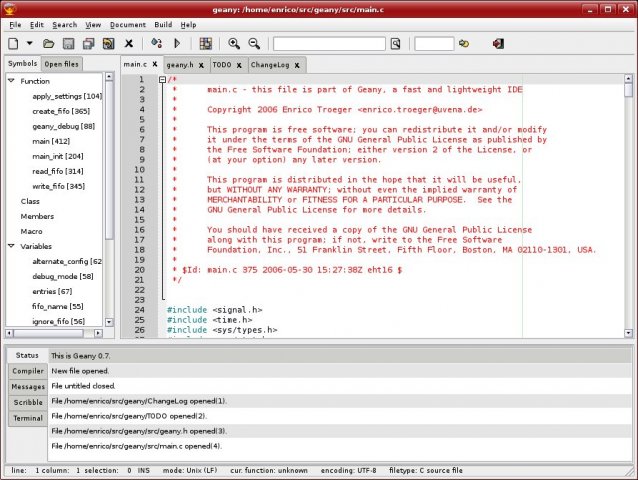Open the Edit menu

click(37, 25)
